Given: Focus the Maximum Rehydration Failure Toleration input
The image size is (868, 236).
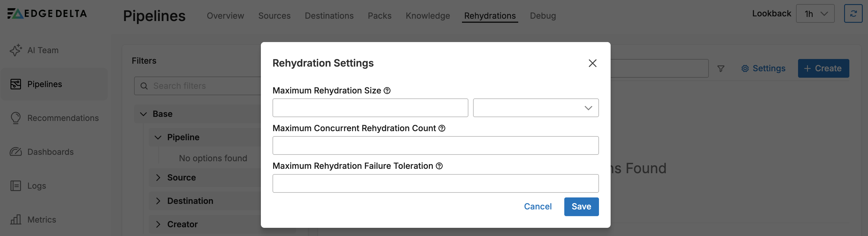Looking at the screenshot, I should 436,183.
